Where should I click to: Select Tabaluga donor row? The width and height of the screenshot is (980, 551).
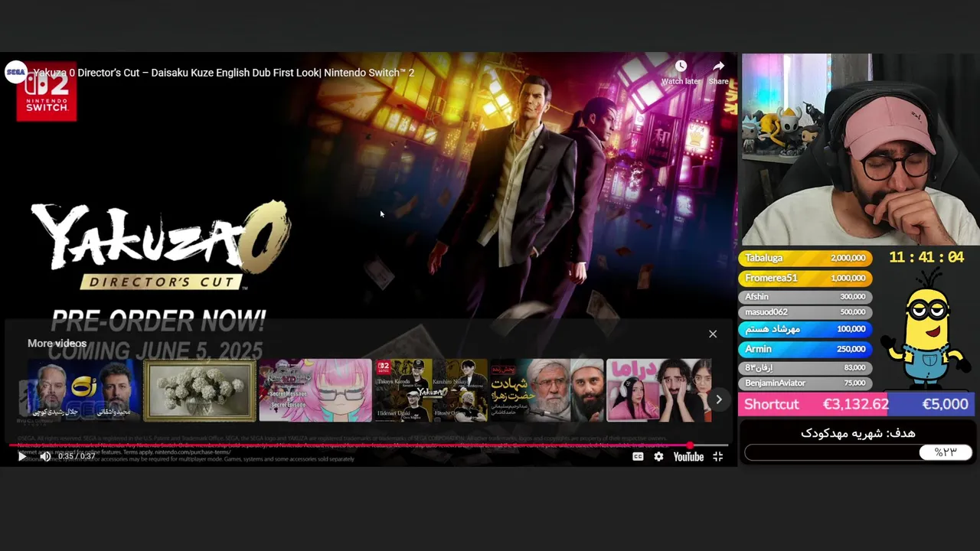[805, 258]
